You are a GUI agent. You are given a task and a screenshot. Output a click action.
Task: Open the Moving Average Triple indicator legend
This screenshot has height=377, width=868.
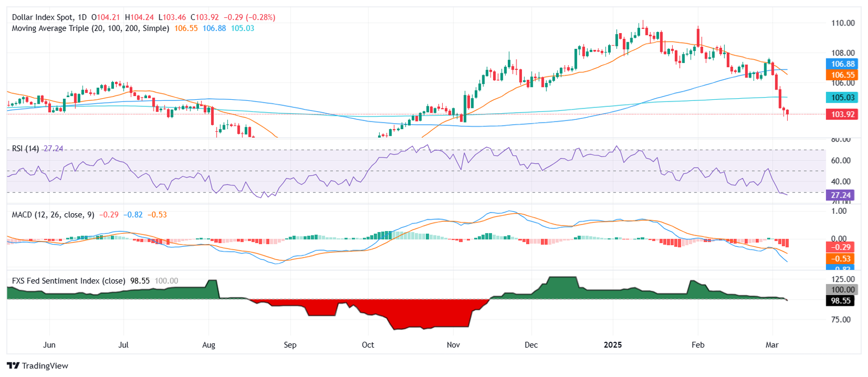90,28
